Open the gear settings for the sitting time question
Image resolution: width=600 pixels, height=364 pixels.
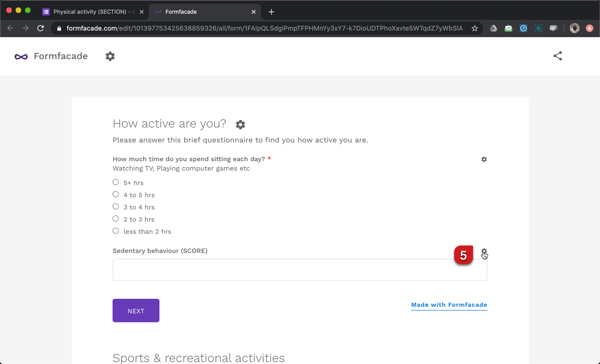click(x=484, y=159)
